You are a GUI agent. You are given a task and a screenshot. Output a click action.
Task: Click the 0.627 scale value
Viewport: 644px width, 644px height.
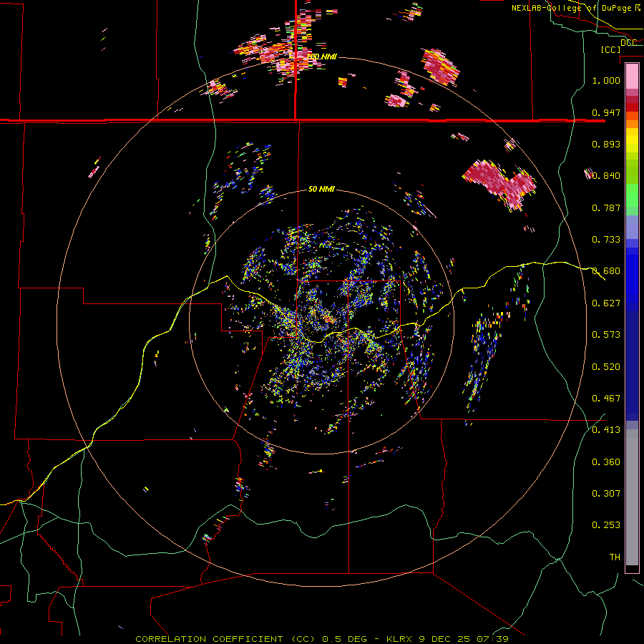tap(606, 303)
